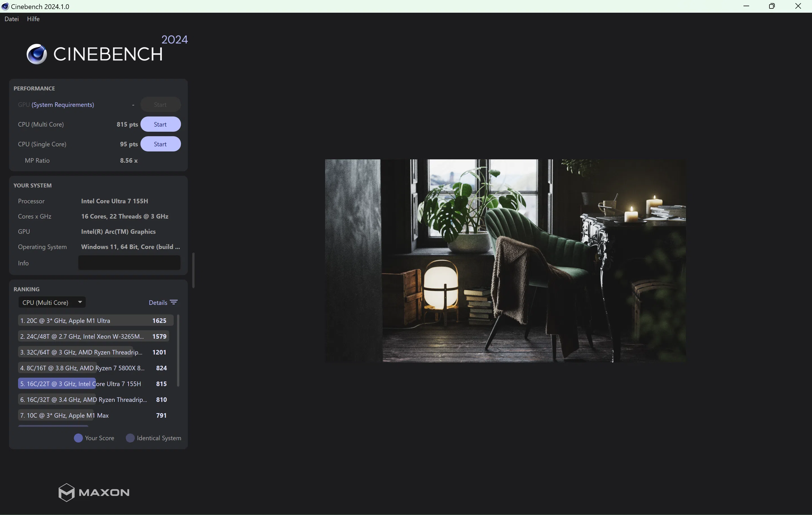The width and height of the screenshot is (812, 515).
Task: Select the AMD Ryzen 7 5800X entry
Action: click(93, 368)
